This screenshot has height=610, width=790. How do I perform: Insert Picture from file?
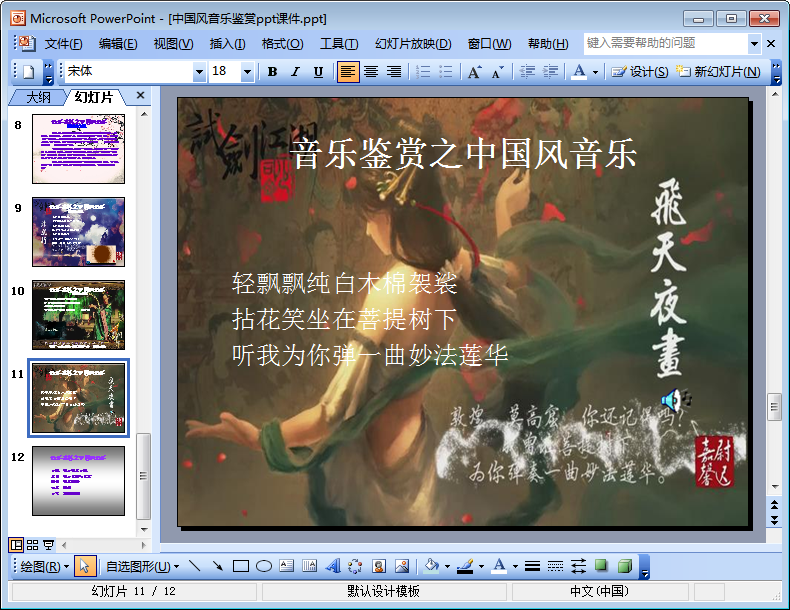coord(402,567)
